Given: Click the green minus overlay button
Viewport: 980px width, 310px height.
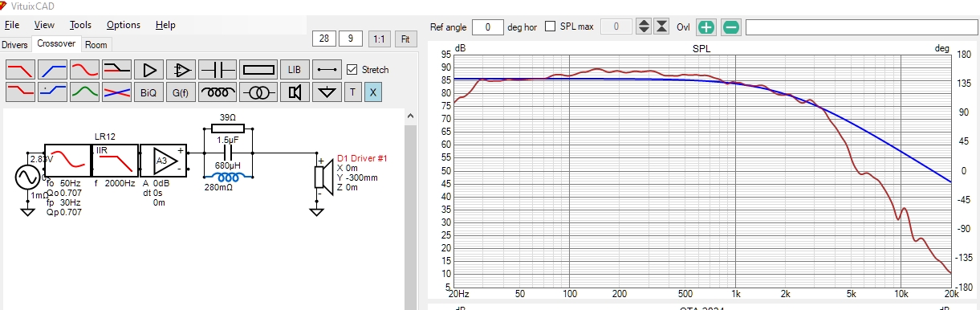Looking at the screenshot, I should click(x=730, y=27).
